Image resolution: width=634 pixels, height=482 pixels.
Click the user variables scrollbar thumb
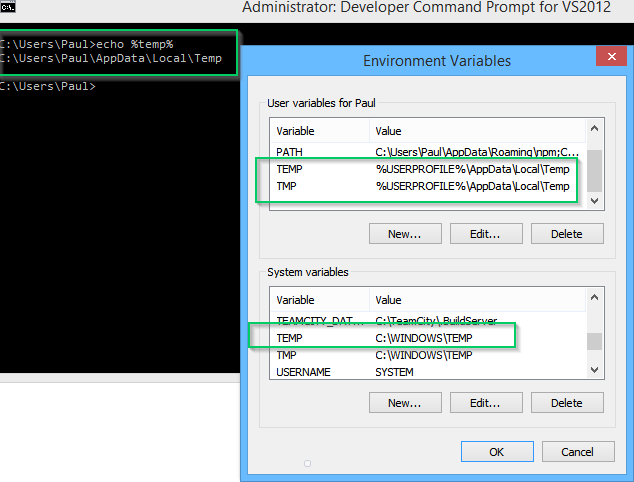[594, 171]
